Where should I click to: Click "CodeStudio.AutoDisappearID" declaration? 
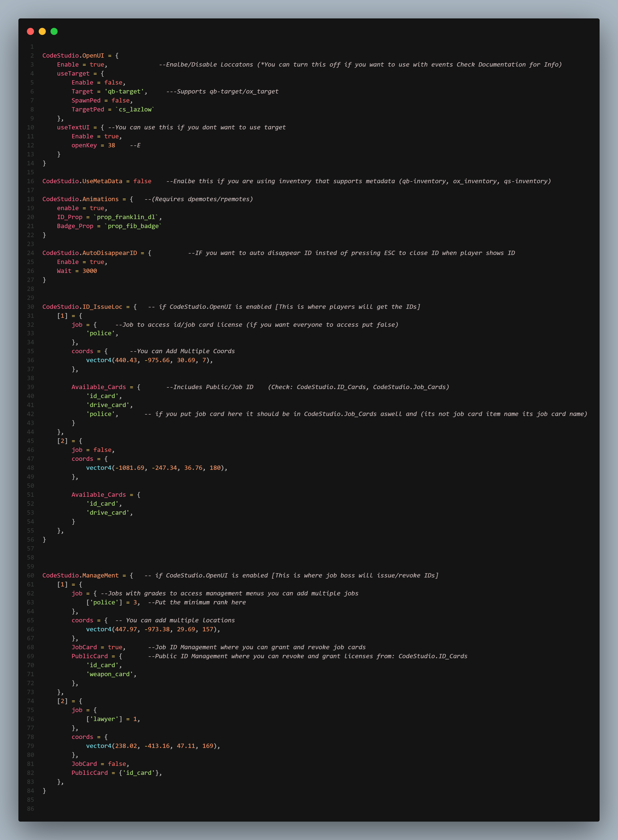click(90, 253)
